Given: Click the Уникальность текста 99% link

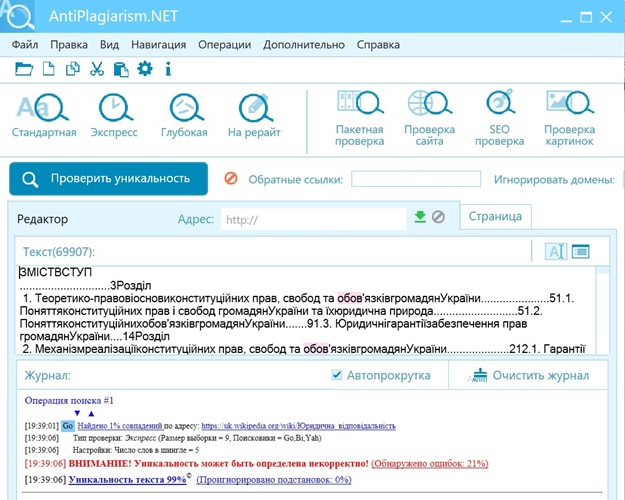Looking at the screenshot, I should [128, 480].
